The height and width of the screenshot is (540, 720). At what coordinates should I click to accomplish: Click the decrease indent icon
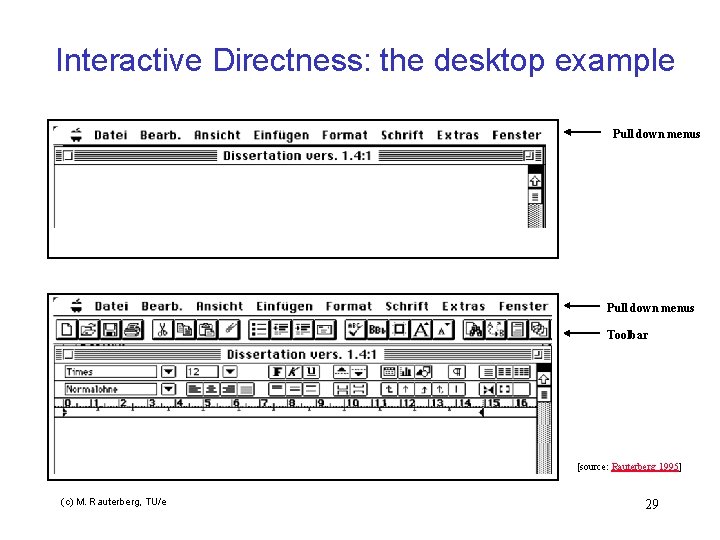point(281,329)
